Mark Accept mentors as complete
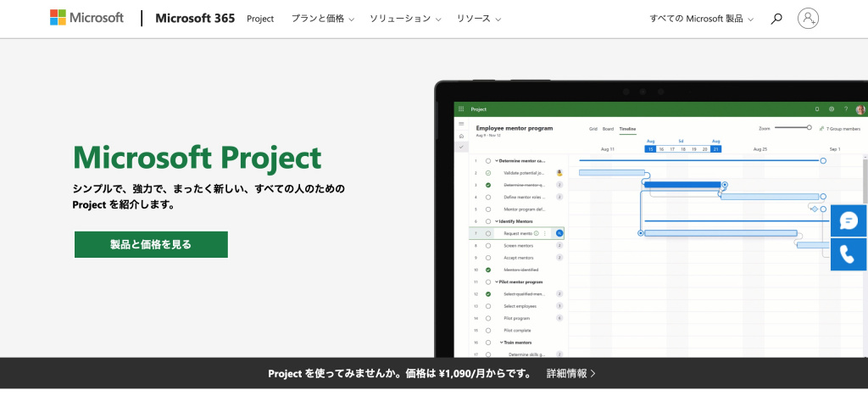 (x=488, y=258)
